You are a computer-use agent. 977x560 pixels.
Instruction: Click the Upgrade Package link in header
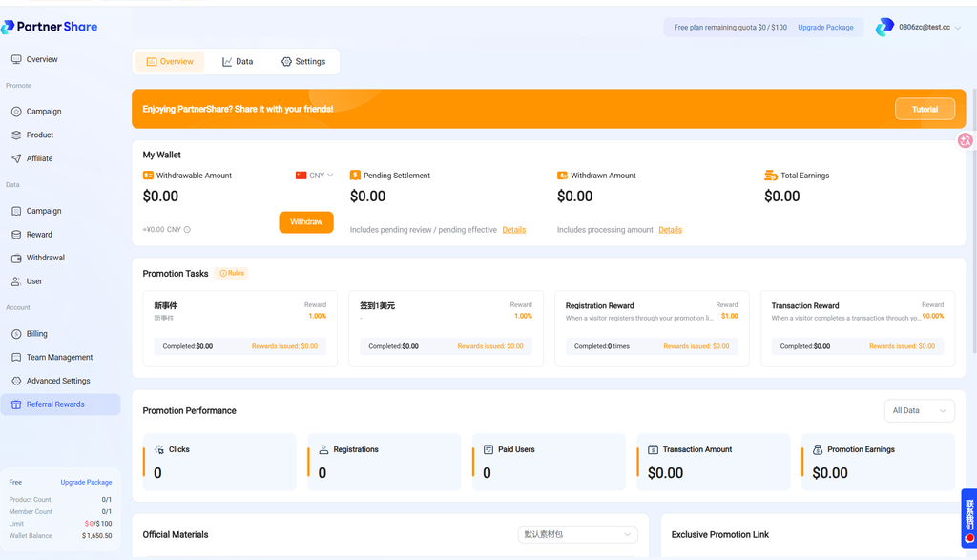(x=825, y=28)
